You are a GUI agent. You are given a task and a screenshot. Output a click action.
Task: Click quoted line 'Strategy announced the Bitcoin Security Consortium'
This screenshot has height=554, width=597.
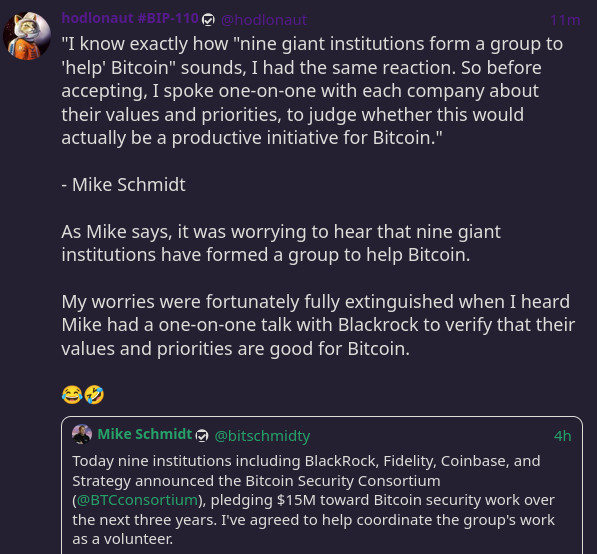pos(256,481)
